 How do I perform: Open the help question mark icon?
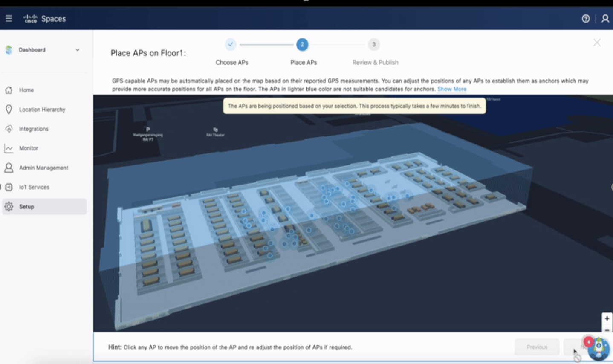pos(586,19)
